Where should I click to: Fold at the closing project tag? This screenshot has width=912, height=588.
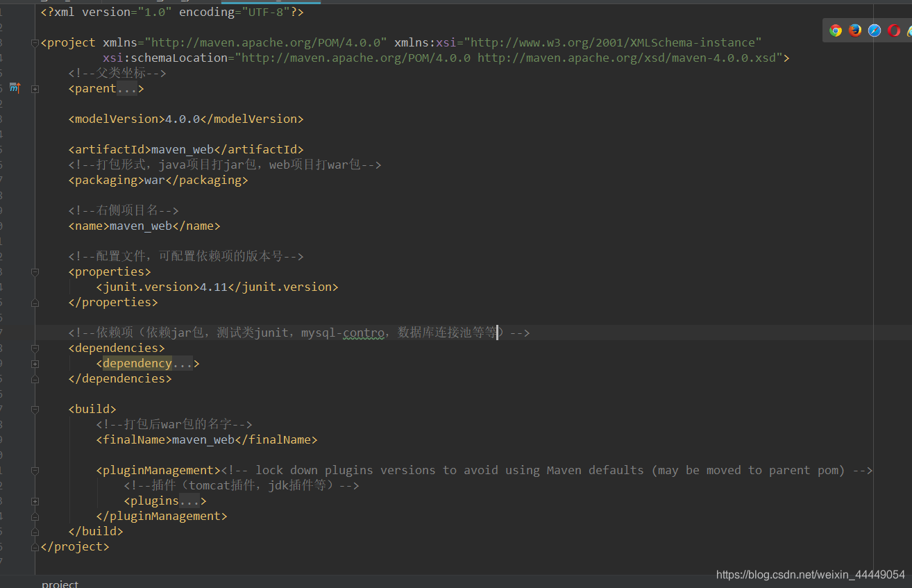(x=35, y=547)
